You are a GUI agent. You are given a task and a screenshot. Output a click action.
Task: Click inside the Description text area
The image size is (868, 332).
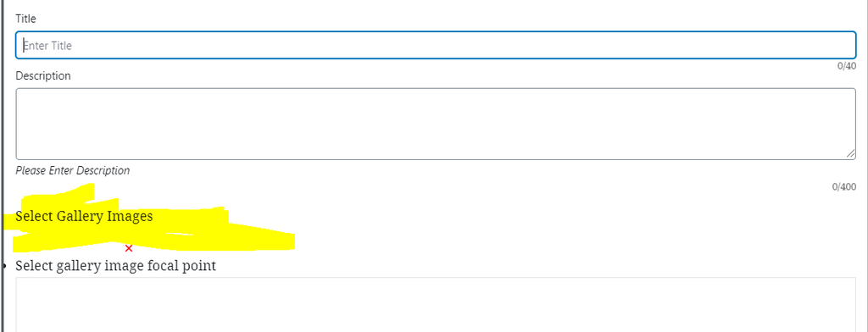pos(436,124)
